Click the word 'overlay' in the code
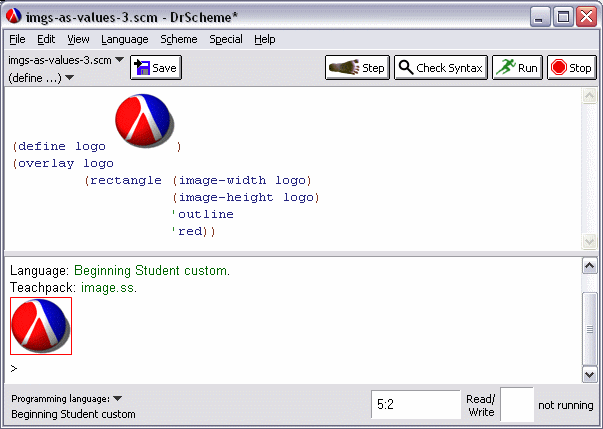 46,164
